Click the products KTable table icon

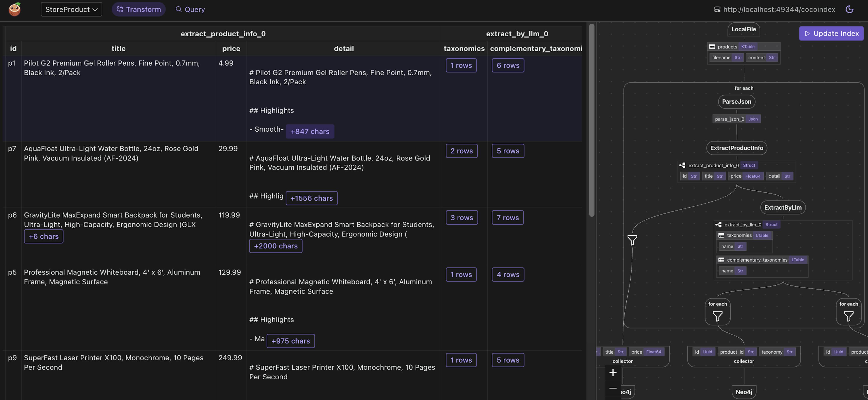tap(712, 47)
